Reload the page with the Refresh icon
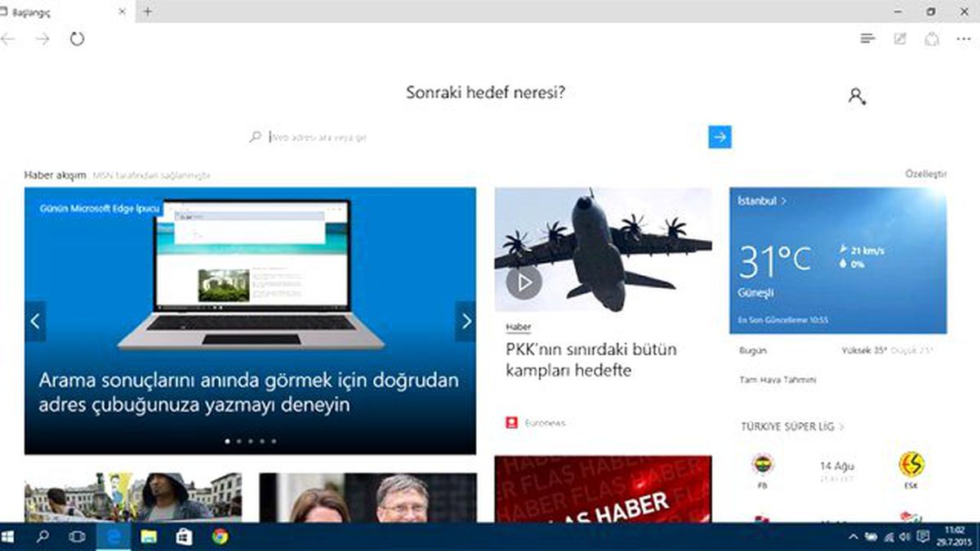The height and width of the screenshot is (551, 980). (x=77, y=38)
